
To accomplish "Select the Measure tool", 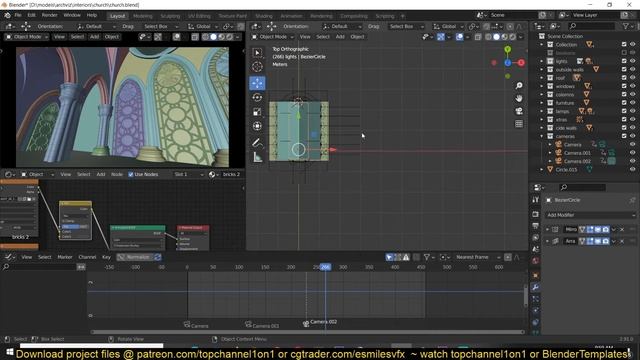I will coord(257,157).
